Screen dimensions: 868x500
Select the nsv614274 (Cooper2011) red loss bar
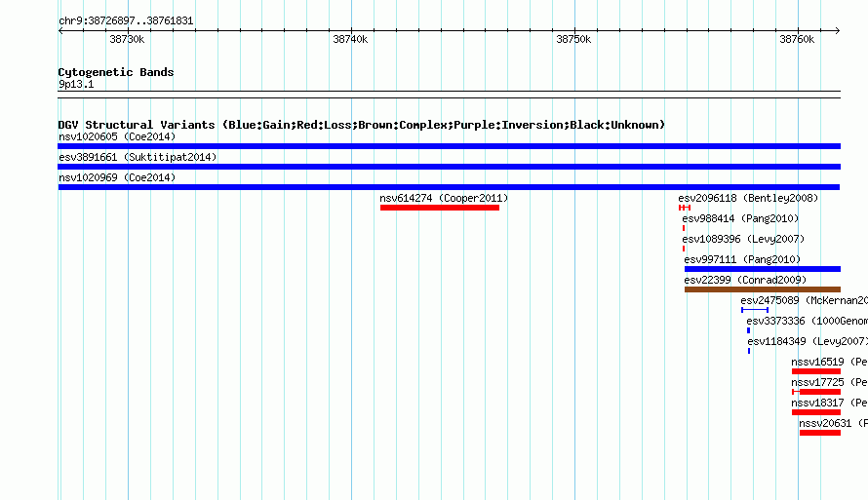[440, 208]
